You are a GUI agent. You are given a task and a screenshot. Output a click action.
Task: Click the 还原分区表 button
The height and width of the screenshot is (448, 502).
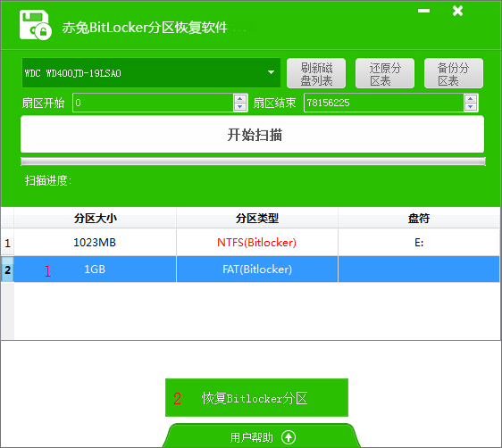pyautogui.click(x=385, y=73)
